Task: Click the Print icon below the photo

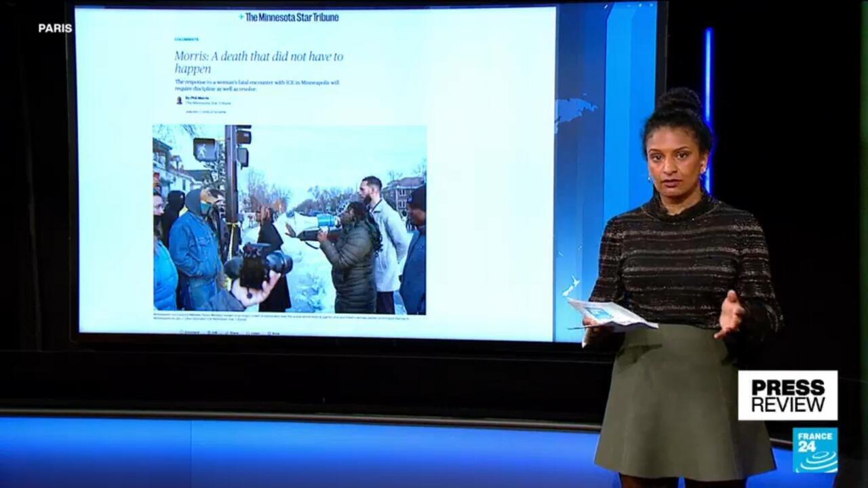Action: pyautogui.click(x=273, y=333)
